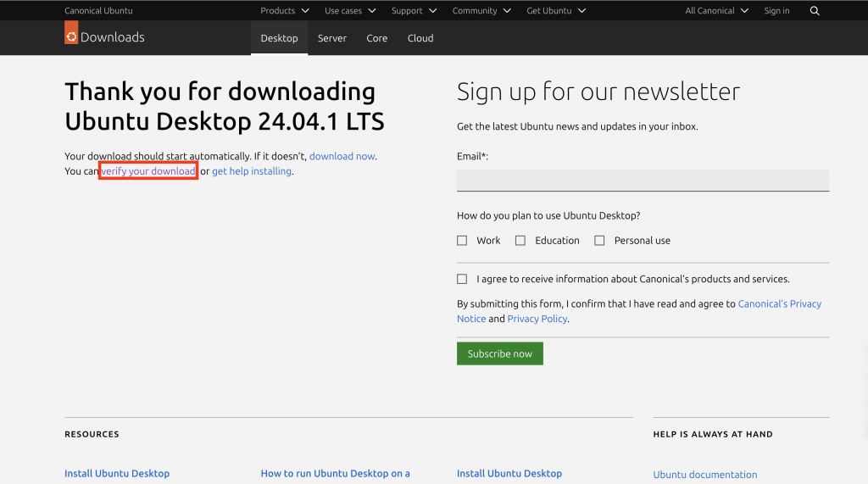This screenshot has width=868, height=484.
Task: Expand the Support menu
Action: [x=414, y=10]
